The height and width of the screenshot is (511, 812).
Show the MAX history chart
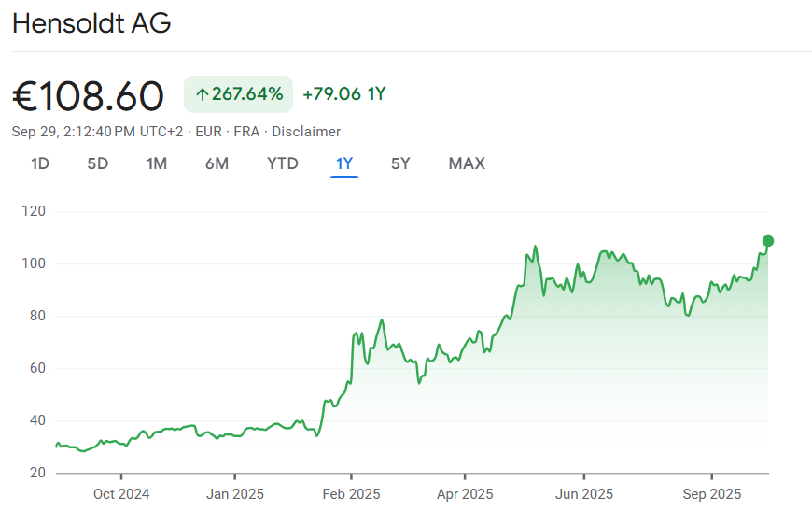click(x=467, y=163)
